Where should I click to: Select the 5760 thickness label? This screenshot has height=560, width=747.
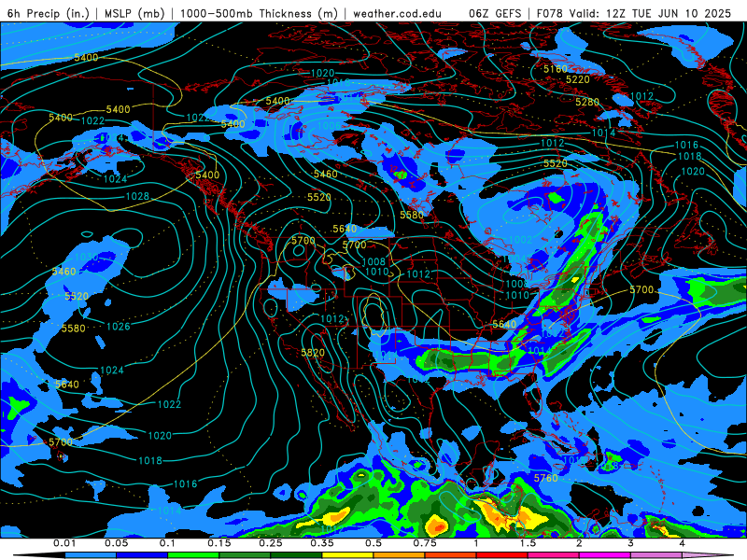[545, 478]
